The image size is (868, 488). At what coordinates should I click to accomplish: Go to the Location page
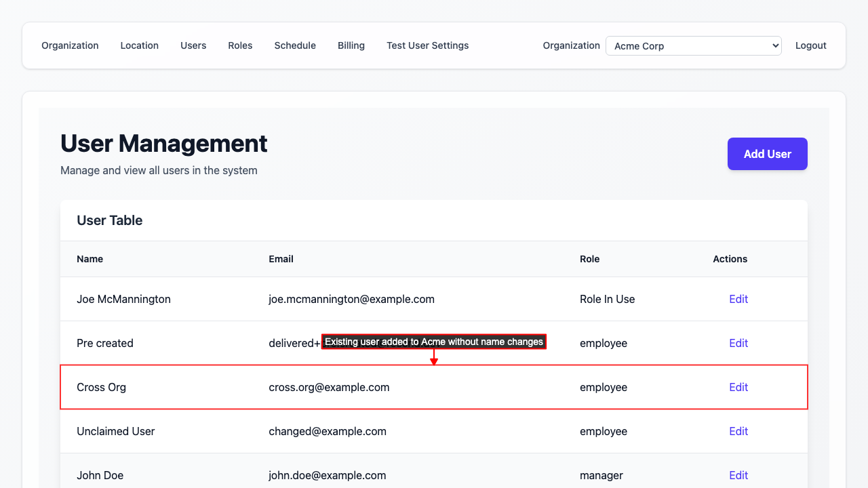pyautogui.click(x=139, y=45)
